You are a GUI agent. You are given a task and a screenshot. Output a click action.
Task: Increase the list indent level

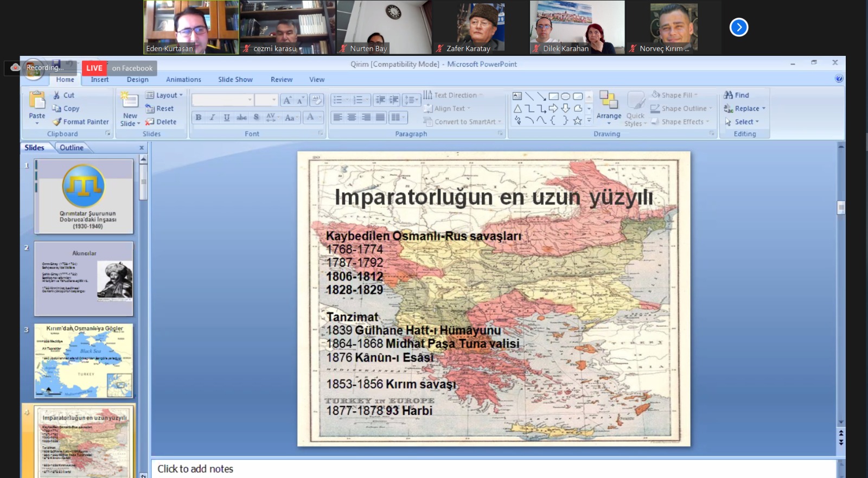[394, 100]
